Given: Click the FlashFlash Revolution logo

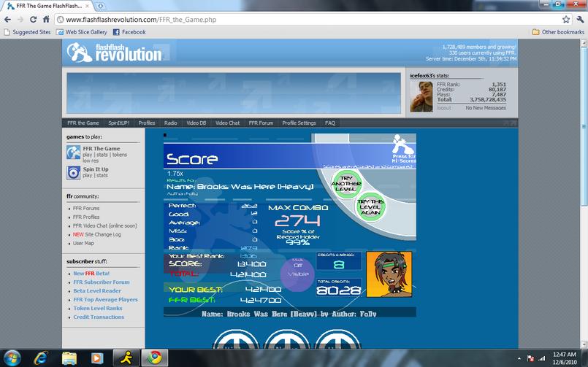Looking at the screenshot, I should click(115, 53).
